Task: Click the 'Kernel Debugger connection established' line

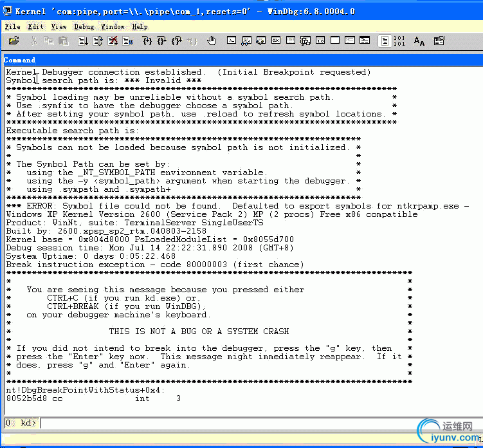Action: 188,72
